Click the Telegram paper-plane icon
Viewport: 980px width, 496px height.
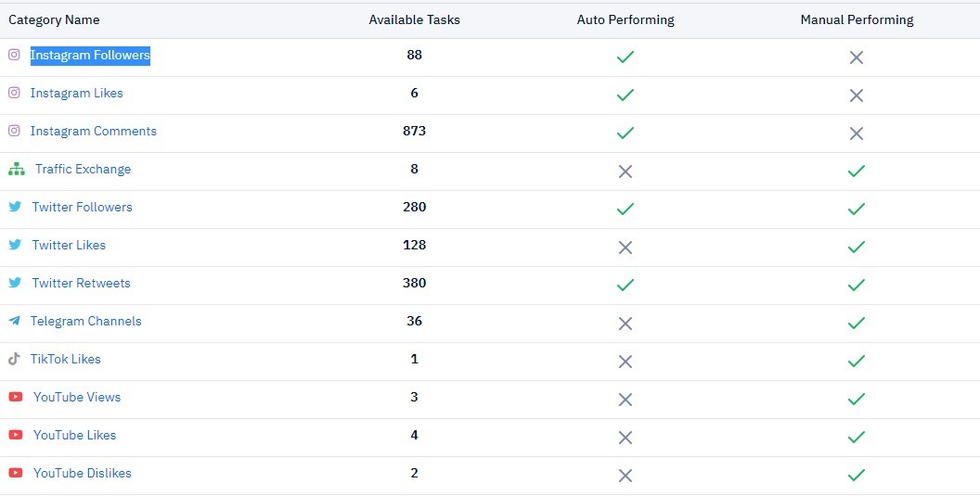(14, 321)
